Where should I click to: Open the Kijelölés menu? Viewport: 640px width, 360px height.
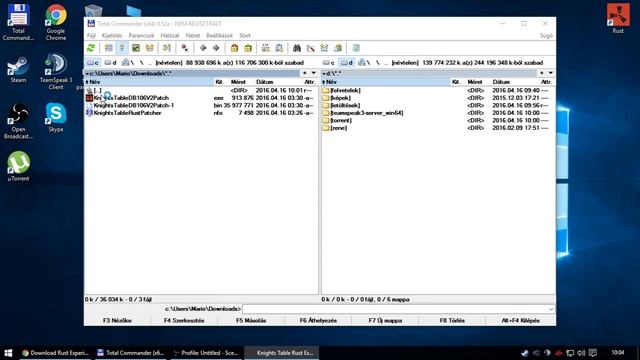112,36
